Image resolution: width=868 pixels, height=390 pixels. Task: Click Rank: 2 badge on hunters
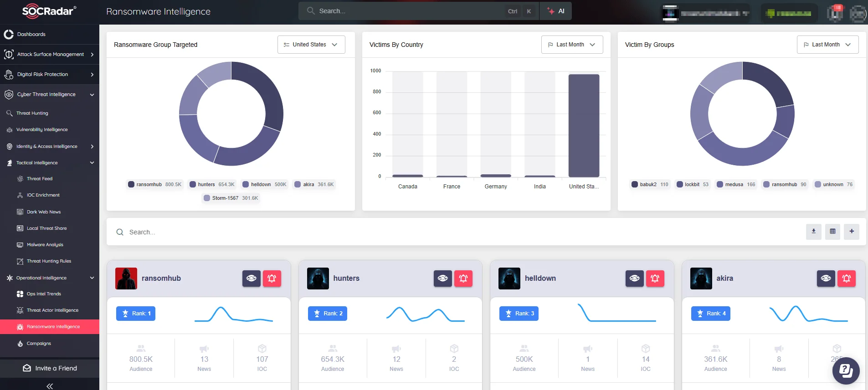point(328,314)
